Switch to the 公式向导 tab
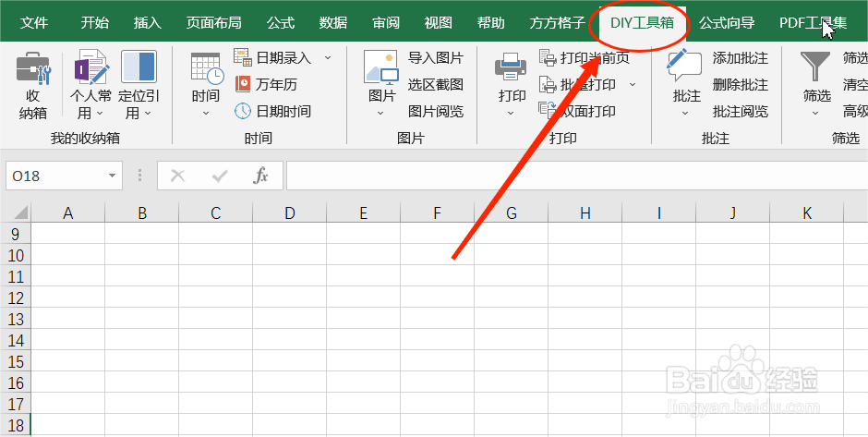 coord(727,23)
